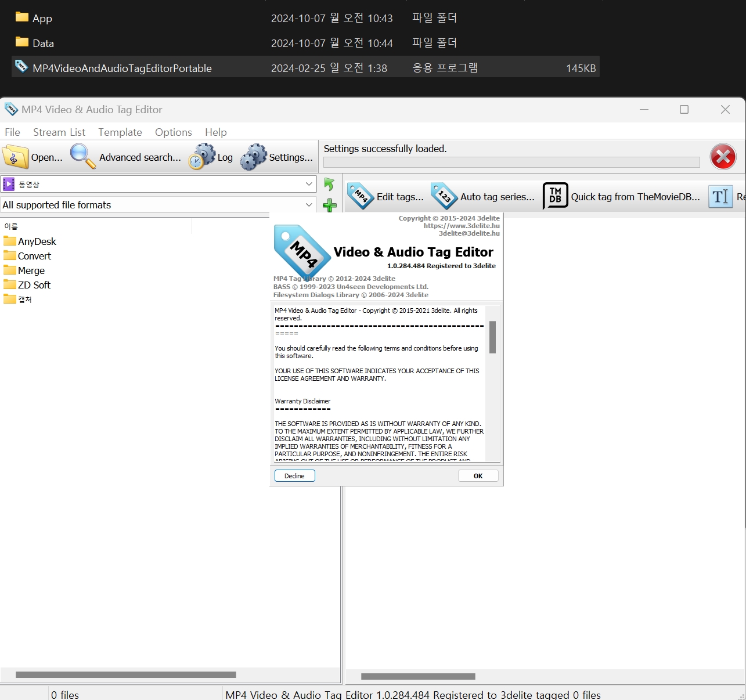This screenshot has width=746, height=700.
Task: Click Quick tag from TheMovieDB... label
Action: click(636, 197)
